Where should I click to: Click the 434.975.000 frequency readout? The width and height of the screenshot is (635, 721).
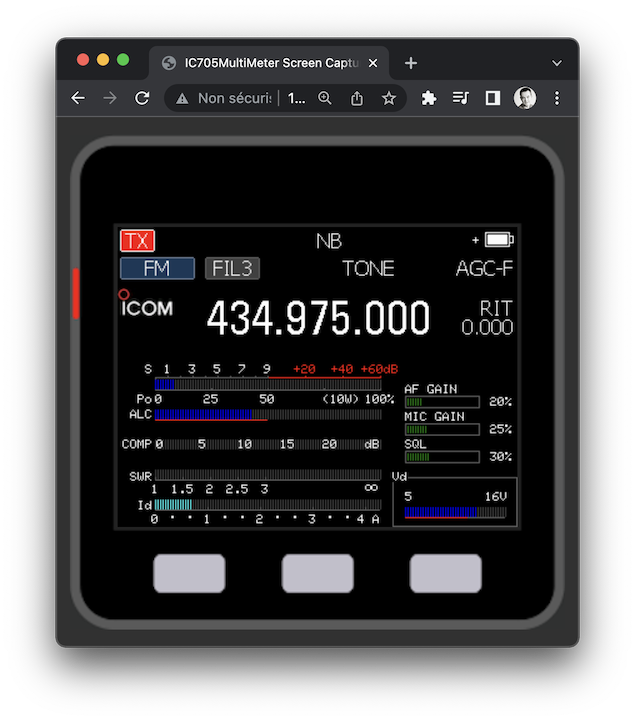click(318, 318)
